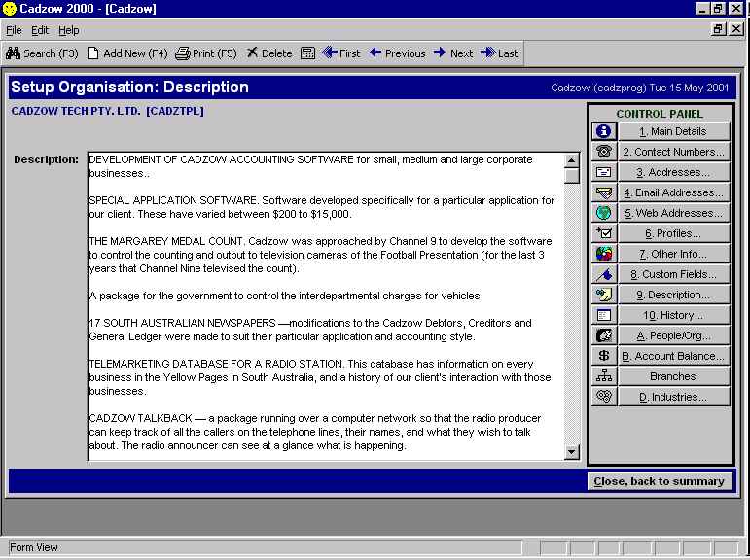Click the dollar sign Account Balance icon
This screenshot has width=750, height=560.
point(604,356)
